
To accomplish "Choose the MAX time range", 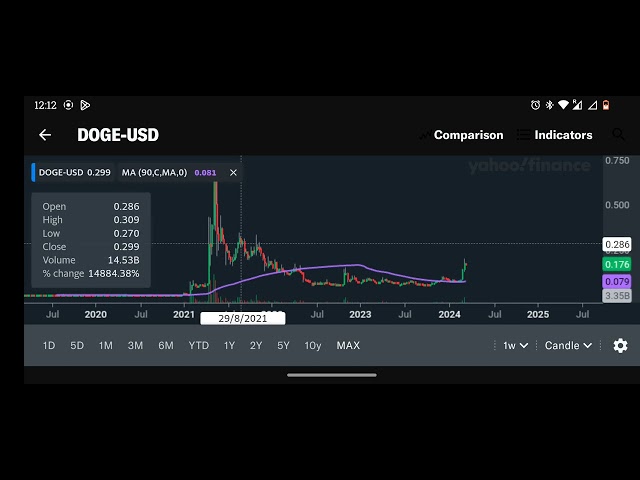I will tap(348, 345).
